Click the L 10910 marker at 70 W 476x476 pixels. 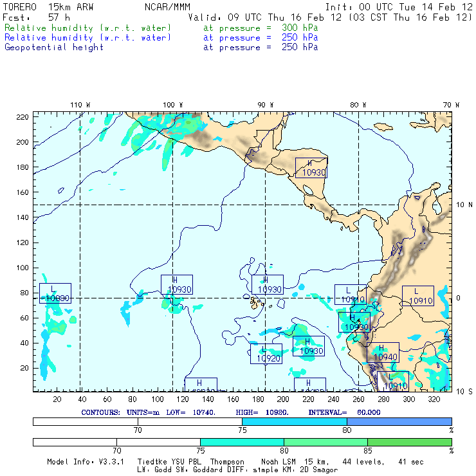(x=417, y=296)
